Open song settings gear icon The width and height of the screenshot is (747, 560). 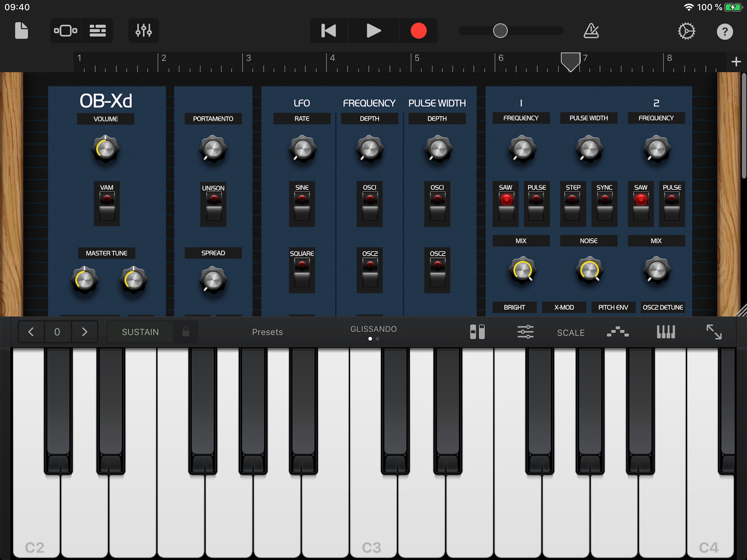686,31
